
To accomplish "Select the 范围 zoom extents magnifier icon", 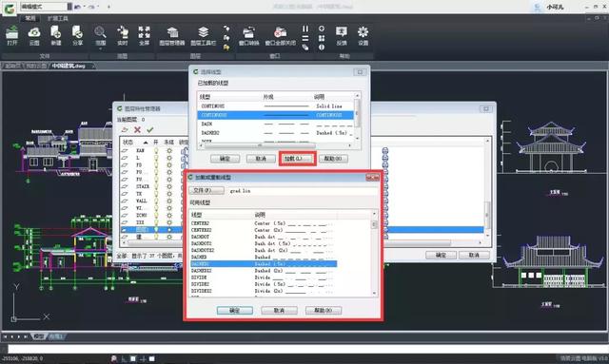I will 100,32.
